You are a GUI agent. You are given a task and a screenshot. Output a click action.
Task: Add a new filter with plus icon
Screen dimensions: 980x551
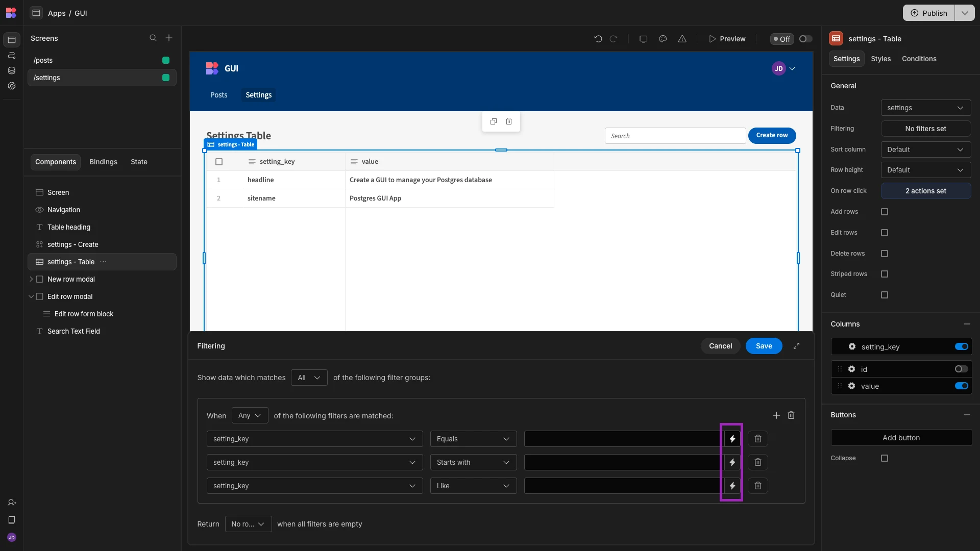click(776, 415)
